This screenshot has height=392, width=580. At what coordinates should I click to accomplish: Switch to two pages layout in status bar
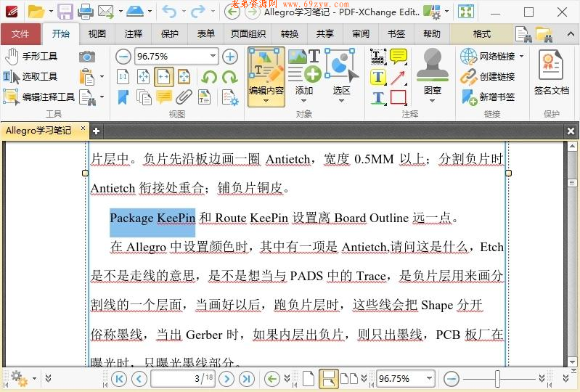[x=349, y=379]
